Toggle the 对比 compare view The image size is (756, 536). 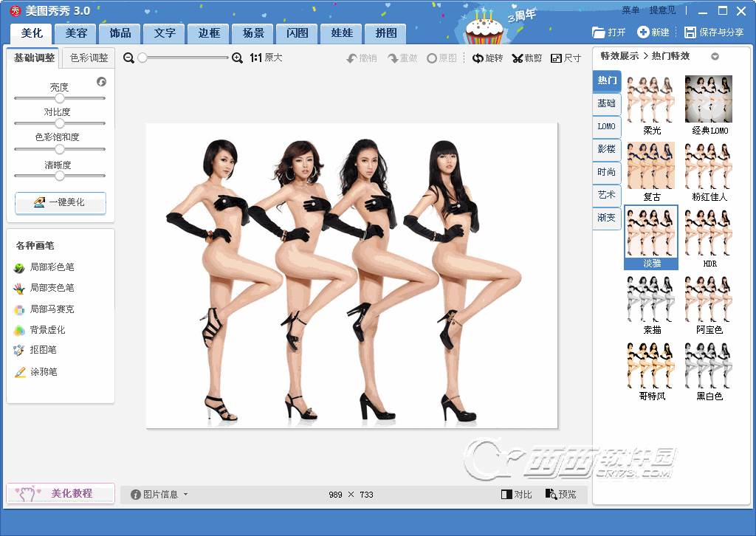(x=516, y=495)
